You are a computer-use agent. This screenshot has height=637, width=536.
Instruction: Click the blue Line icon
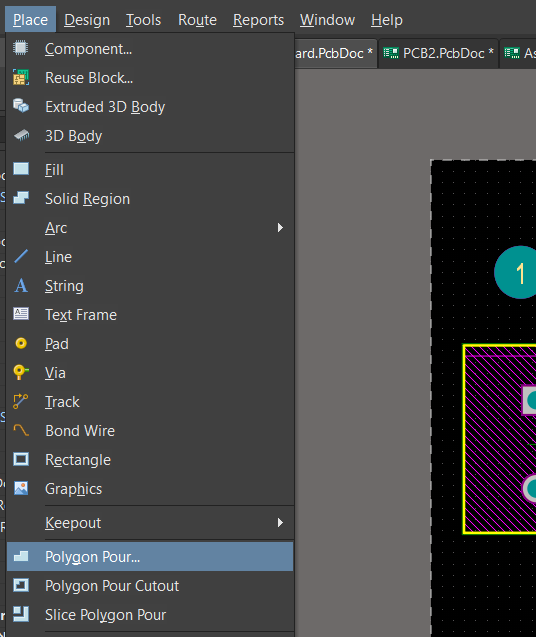21,256
